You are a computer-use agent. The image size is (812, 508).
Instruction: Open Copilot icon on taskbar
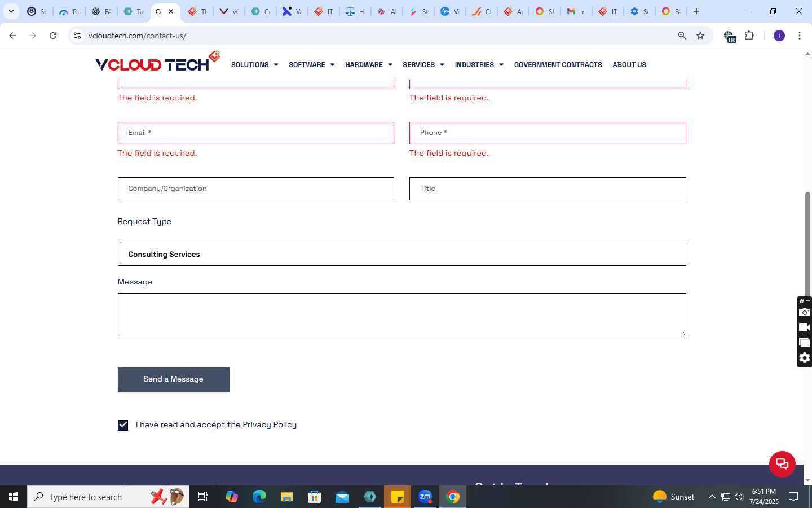[x=232, y=497]
